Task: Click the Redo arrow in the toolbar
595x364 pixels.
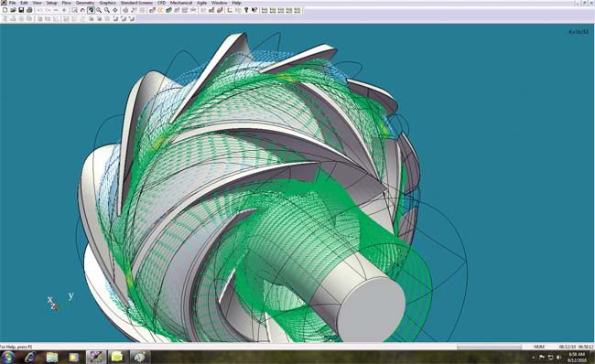Action: click(48, 10)
